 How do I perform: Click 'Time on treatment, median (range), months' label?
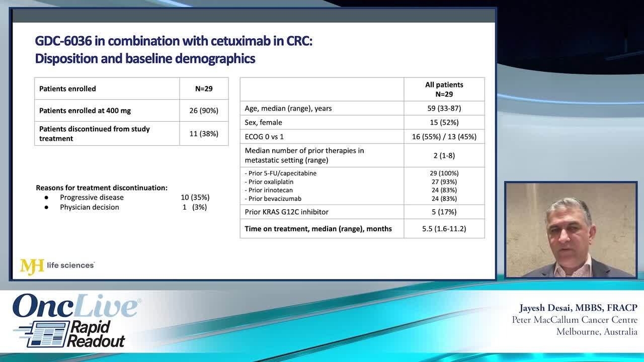point(318,229)
